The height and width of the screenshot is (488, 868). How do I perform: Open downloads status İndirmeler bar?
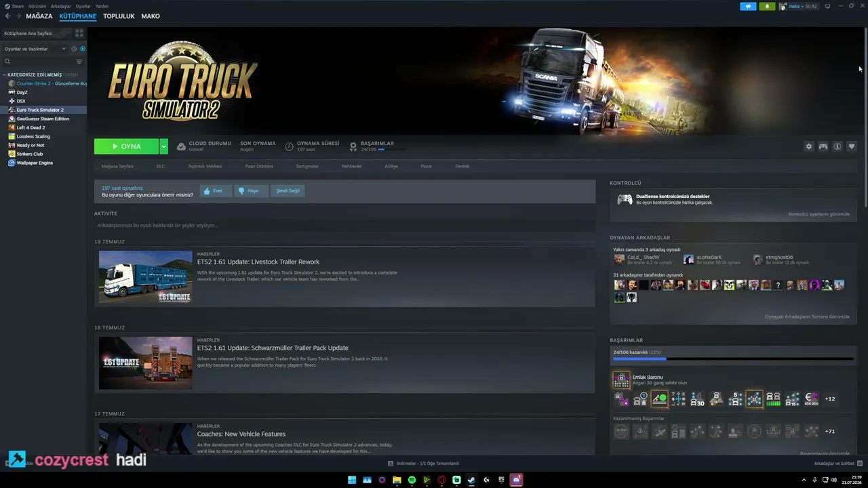click(423, 464)
